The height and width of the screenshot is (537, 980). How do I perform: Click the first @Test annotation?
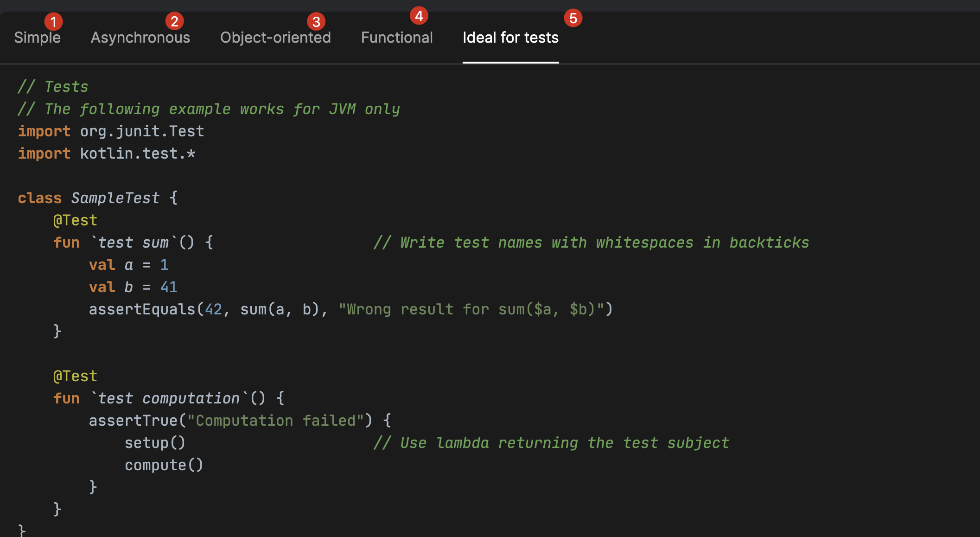point(75,220)
